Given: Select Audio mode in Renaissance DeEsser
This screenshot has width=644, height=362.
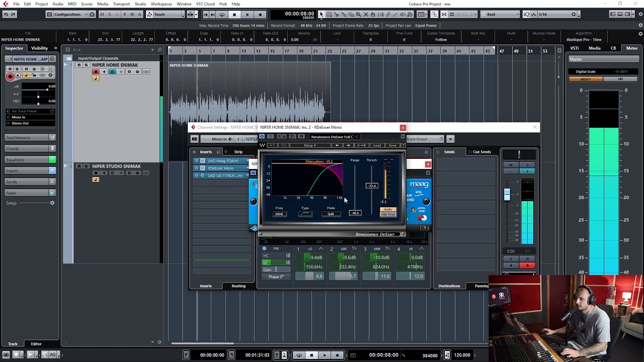Looking at the screenshot, I should pyautogui.click(x=388, y=209).
